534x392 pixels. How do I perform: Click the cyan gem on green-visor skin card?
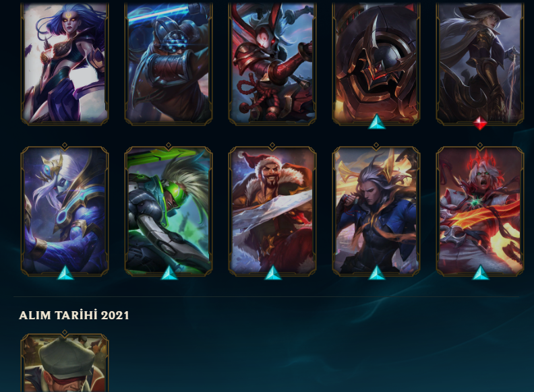pyautogui.click(x=169, y=273)
